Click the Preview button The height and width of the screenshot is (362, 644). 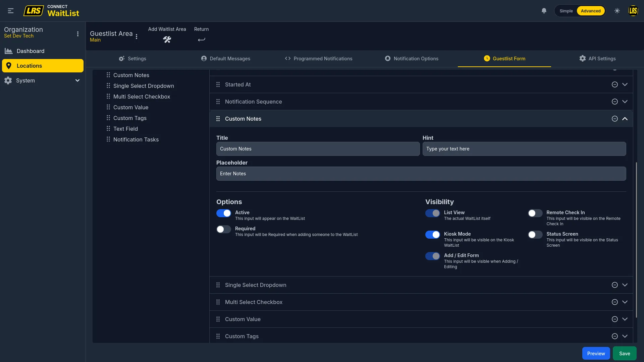pos(596,354)
